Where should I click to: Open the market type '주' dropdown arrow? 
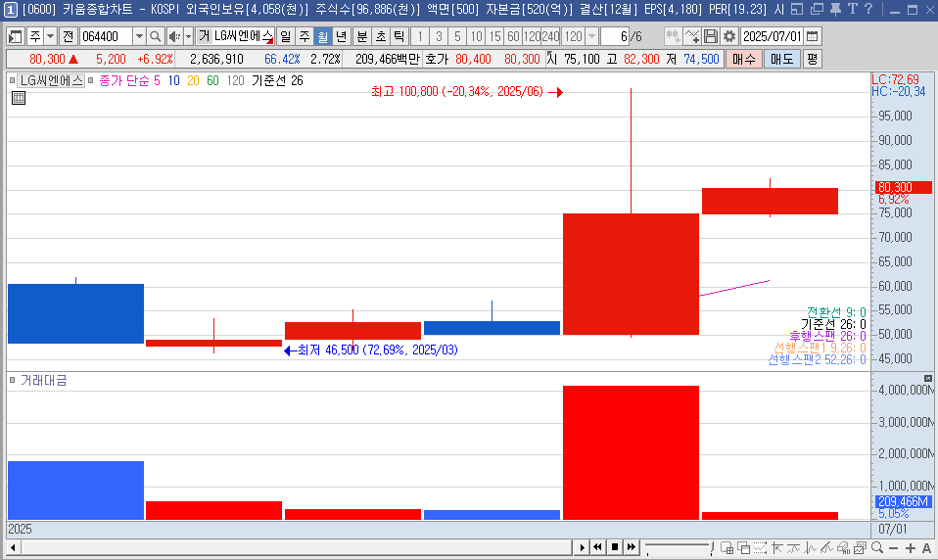(50, 36)
